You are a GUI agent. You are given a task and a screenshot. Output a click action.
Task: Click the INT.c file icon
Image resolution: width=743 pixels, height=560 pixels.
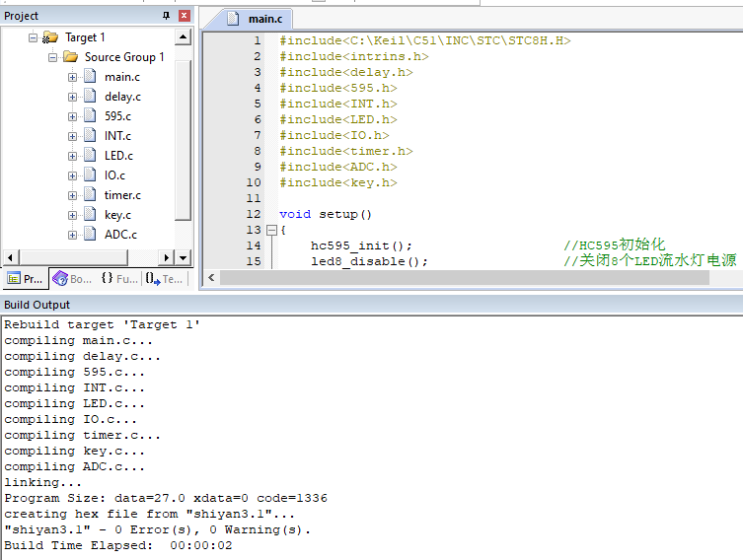90,135
